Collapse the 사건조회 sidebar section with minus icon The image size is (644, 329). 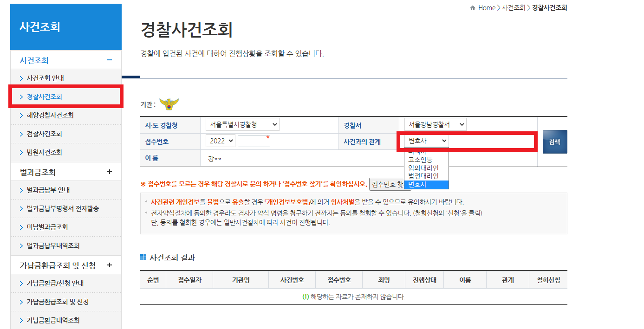coord(110,60)
